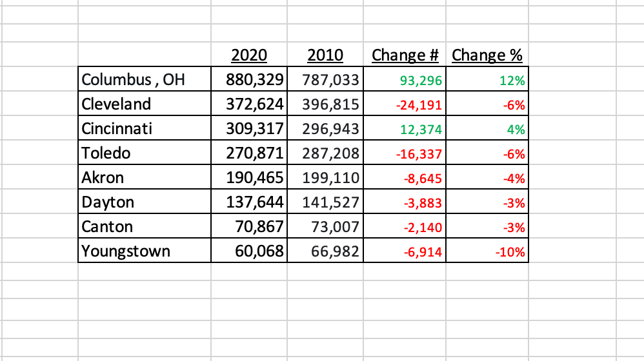Click the cell containing 309,317

249,128
